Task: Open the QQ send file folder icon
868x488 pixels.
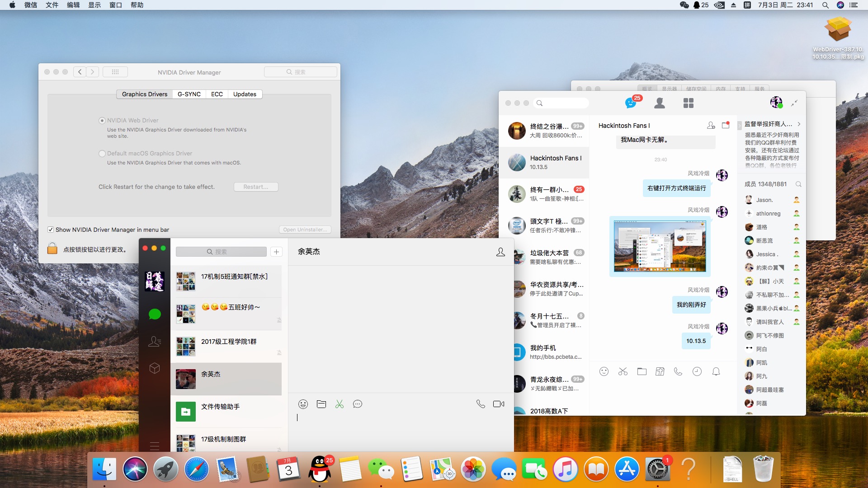Action: point(642,371)
